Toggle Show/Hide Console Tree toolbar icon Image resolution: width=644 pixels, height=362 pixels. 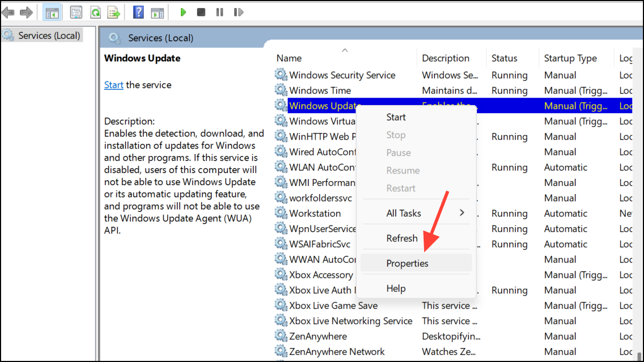pos(52,12)
